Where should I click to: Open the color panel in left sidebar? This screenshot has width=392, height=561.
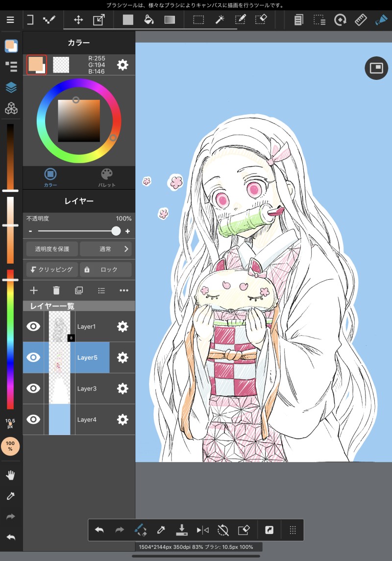click(x=11, y=46)
